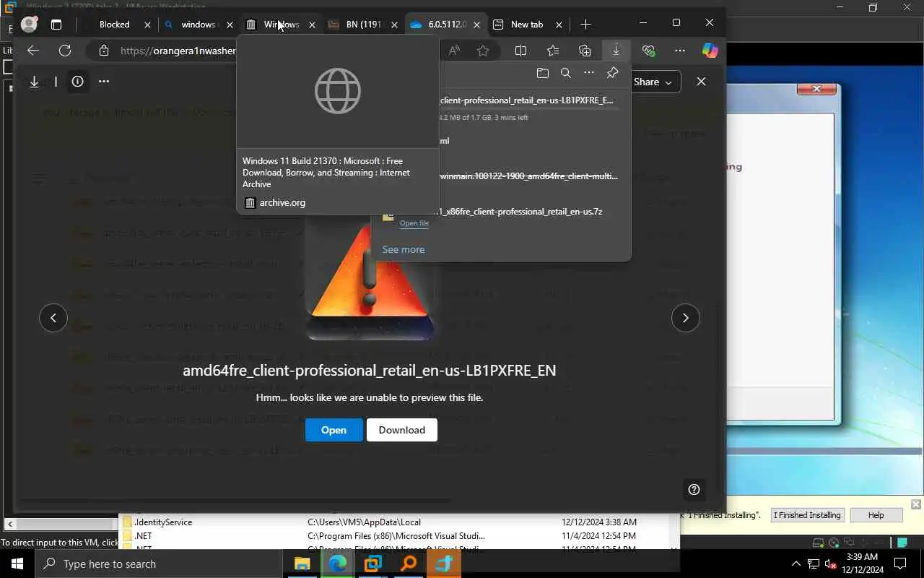Viewport: 924px width, 578px height.
Task: Click the address bar URL
Action: pyautogui.click(x=178, y=51)
